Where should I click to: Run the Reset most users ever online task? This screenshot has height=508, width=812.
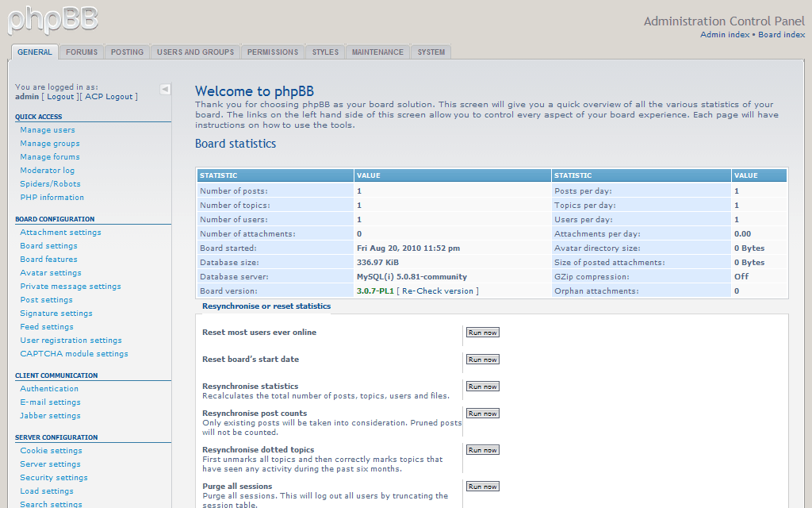coord(482,332)
